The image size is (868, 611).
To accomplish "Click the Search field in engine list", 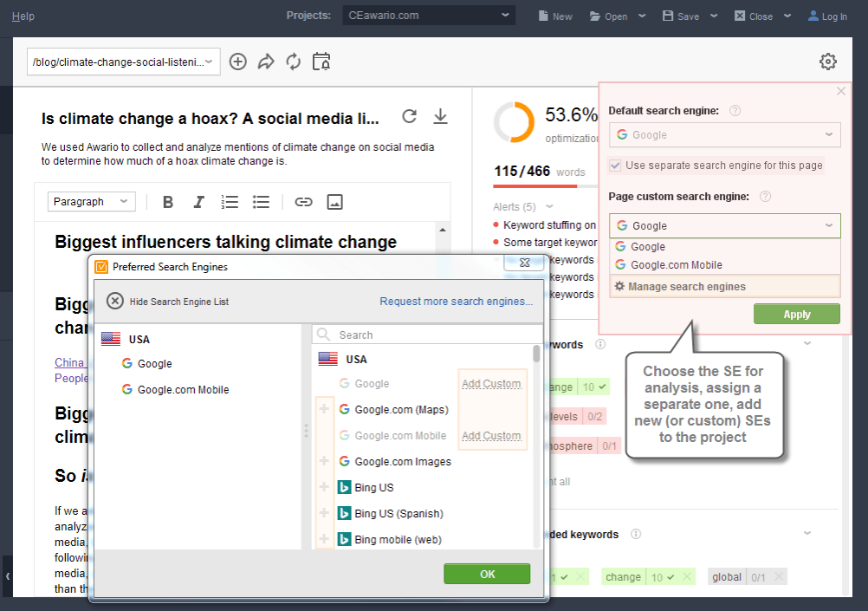I will pyautogui.click(x=427, y=335).
